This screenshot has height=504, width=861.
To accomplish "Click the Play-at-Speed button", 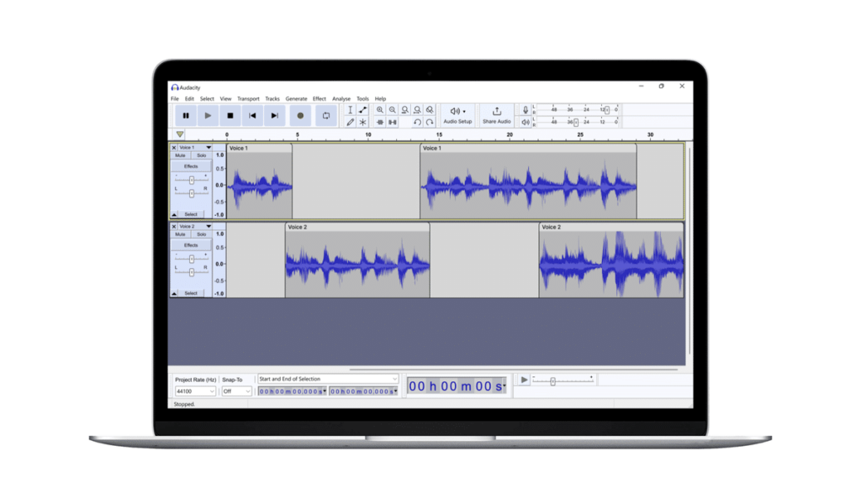I will [x=524, y=380].
